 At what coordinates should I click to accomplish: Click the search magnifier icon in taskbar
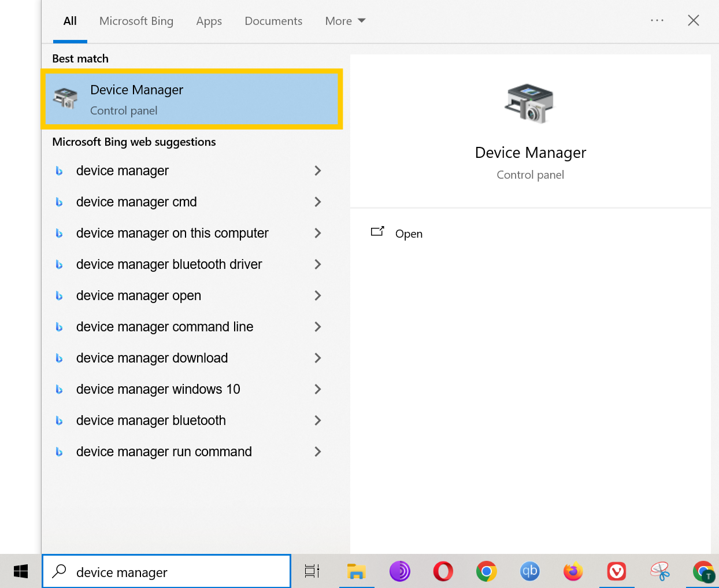pos(59,571)
